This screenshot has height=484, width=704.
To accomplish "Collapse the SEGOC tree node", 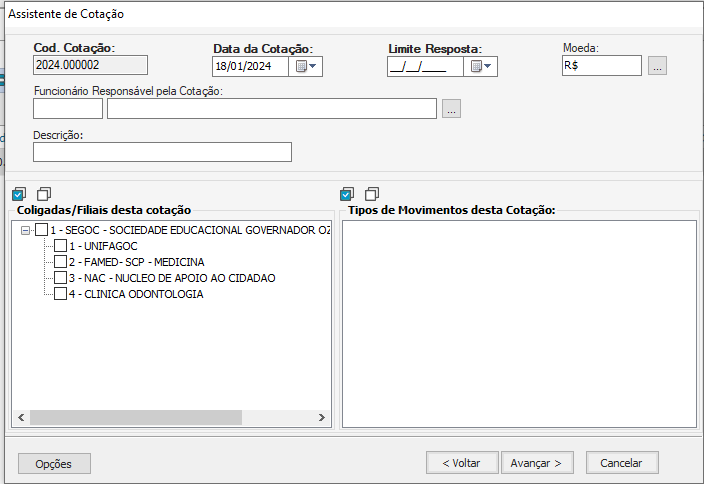I will click(25, 230).
